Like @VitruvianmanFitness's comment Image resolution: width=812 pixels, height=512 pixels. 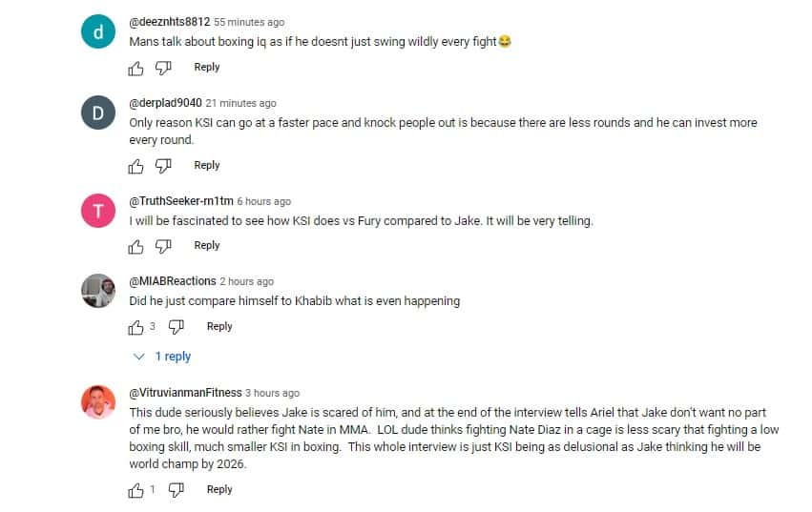pyautogui.click(x=136, y=490)
